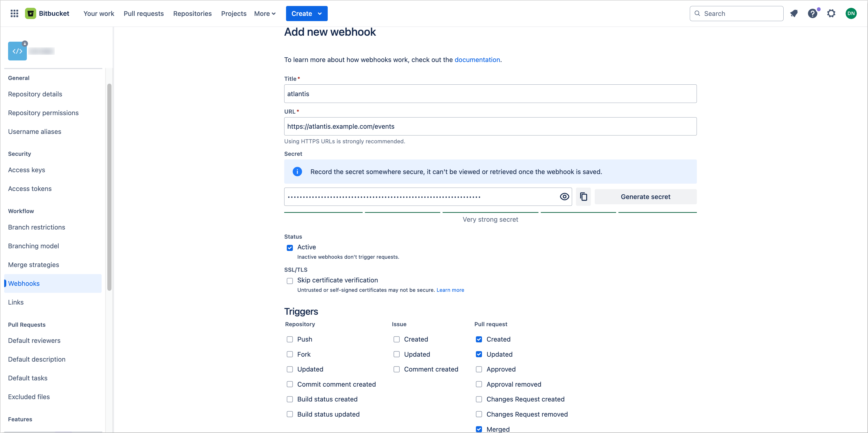
Task: Reveal the webhook secret with the eye icon
Action: click(565, 196)
